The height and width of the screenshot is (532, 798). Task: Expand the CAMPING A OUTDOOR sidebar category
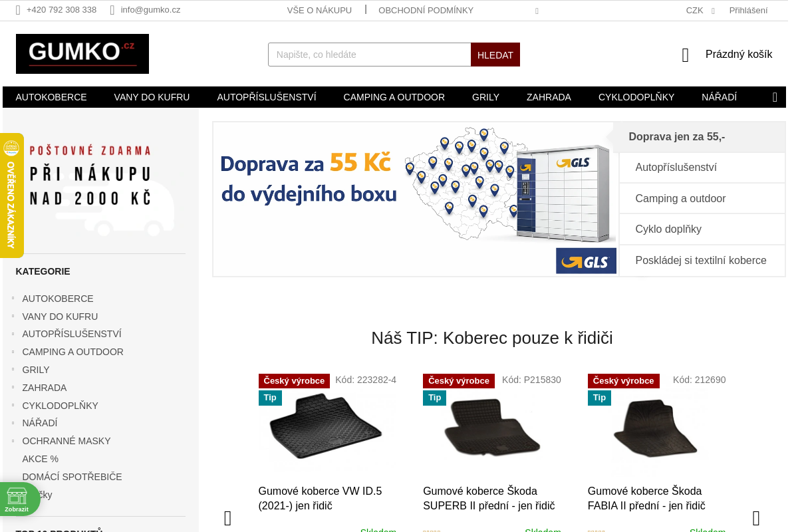(13, 351)
